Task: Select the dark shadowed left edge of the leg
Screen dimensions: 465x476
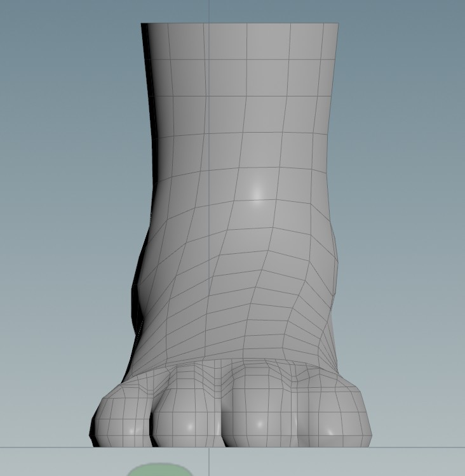Action: (148, 127)
